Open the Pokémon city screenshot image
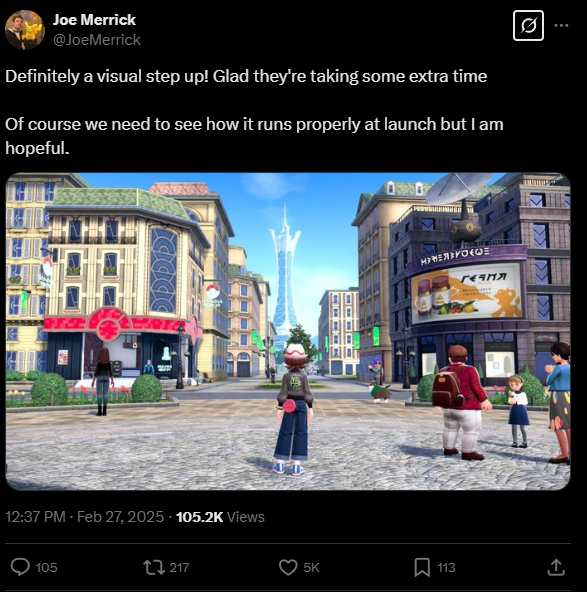This screenshot has width=587, height=592. tap(288, 331)
